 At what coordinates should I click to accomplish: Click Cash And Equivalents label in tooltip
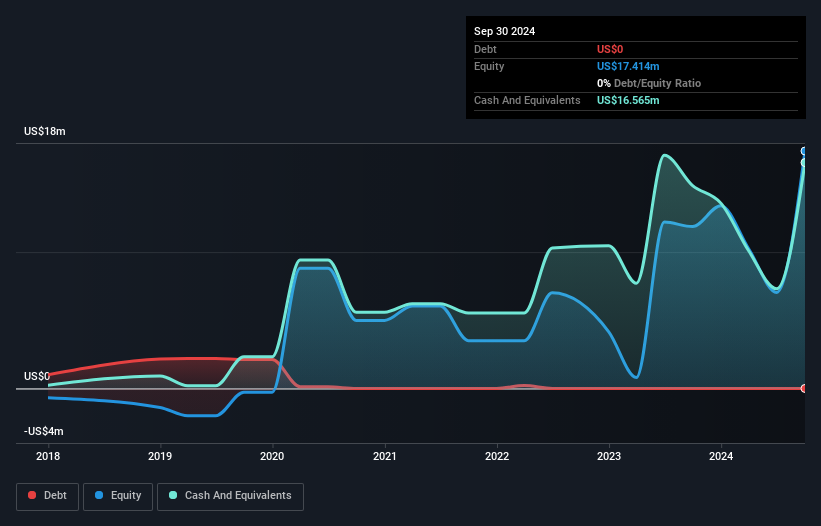pyautogui.click(x=527, y=100)
